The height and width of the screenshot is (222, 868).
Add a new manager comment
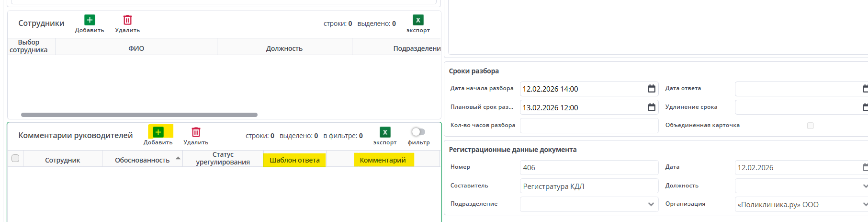tap(158, 136)
